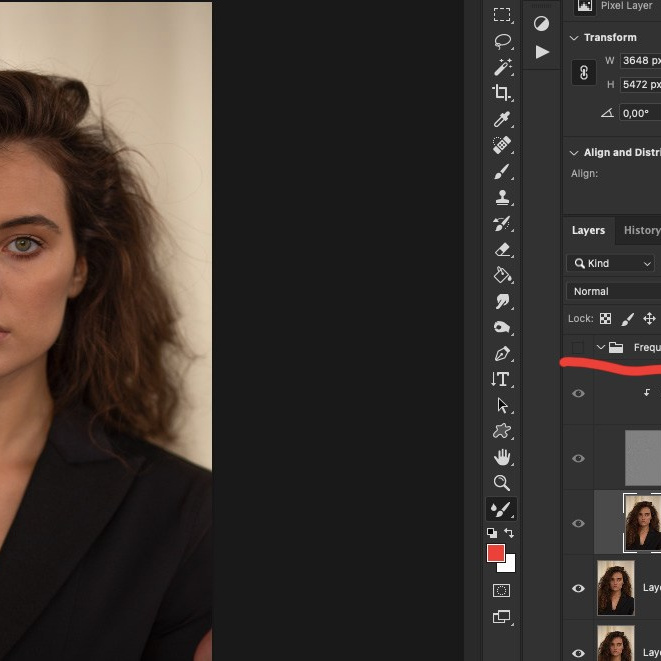Show the hidden Frequ... group layer
This screenshot has height=661, width=661.
[x=578, y=348]
